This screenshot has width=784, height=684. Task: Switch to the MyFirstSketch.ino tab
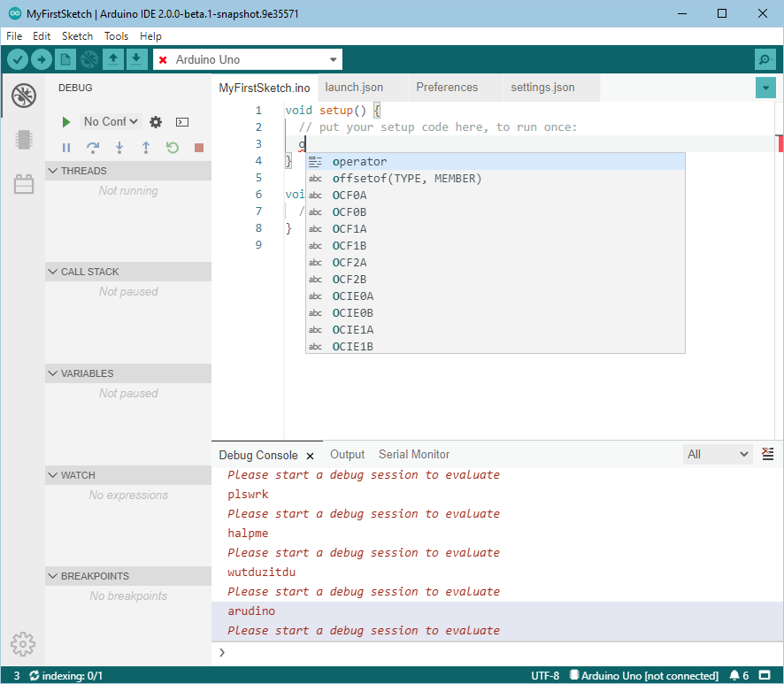[264, 88]
